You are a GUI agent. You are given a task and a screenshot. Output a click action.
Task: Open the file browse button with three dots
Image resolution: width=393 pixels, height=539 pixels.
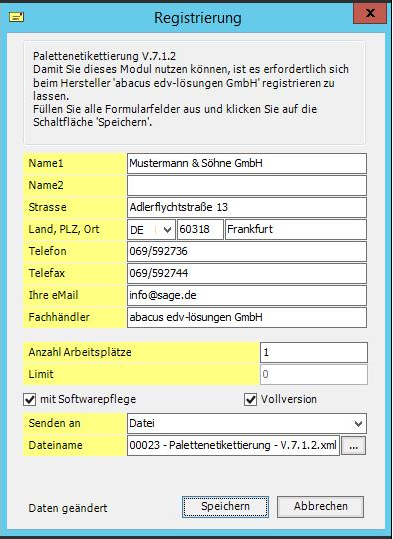tap(353, 446)
